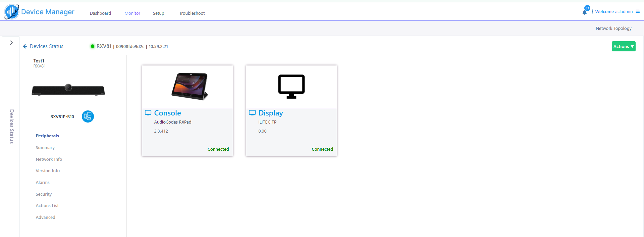Click the Console card title
The image size is (644, 237).
[x=167, y=113]
